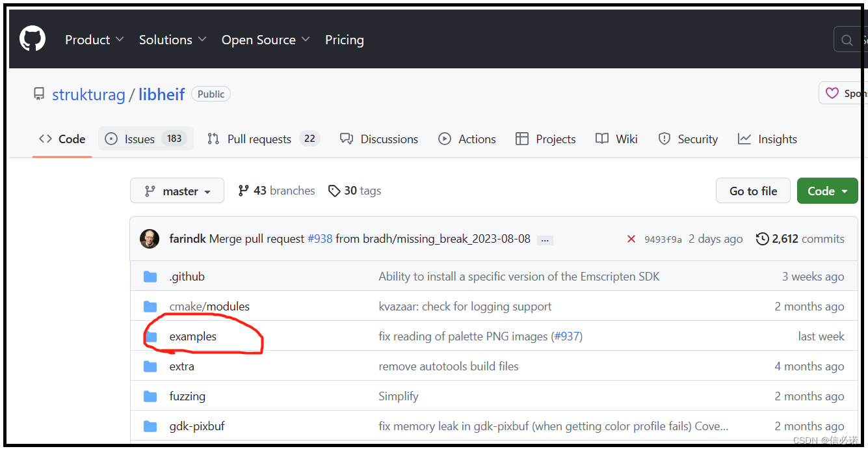Open the #937 pull request link
This screenshot has width=868, height=451.
click(x=567, y=336)
